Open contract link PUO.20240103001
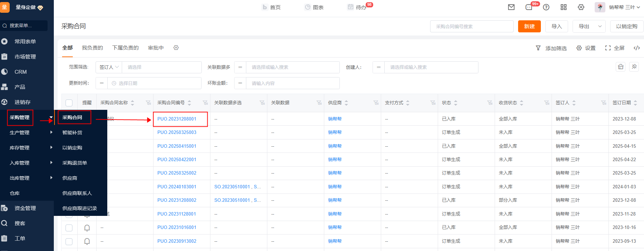Screen dimensions: 644x251 coord(177,187)
